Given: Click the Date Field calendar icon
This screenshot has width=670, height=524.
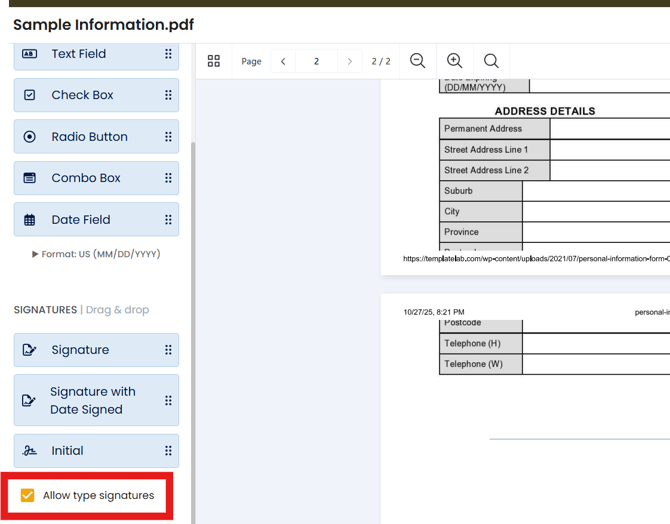Looking at the screenshot, I should point(30,220).
